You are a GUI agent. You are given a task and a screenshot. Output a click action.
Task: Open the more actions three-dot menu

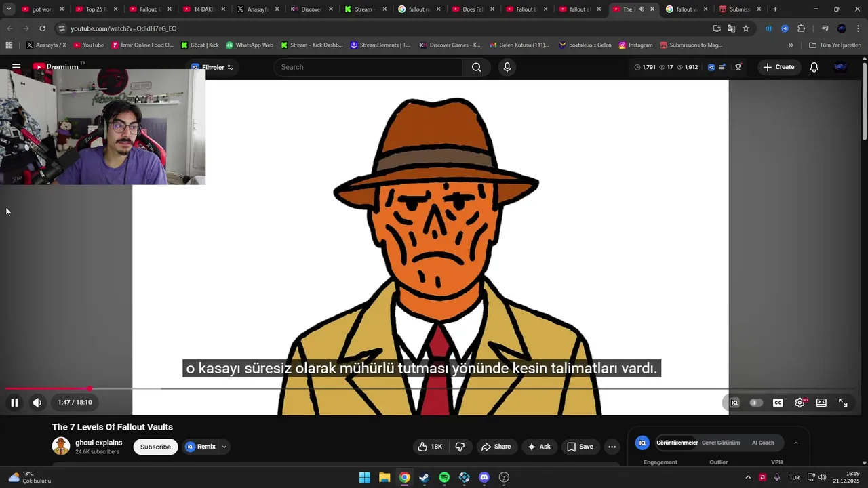612,447
